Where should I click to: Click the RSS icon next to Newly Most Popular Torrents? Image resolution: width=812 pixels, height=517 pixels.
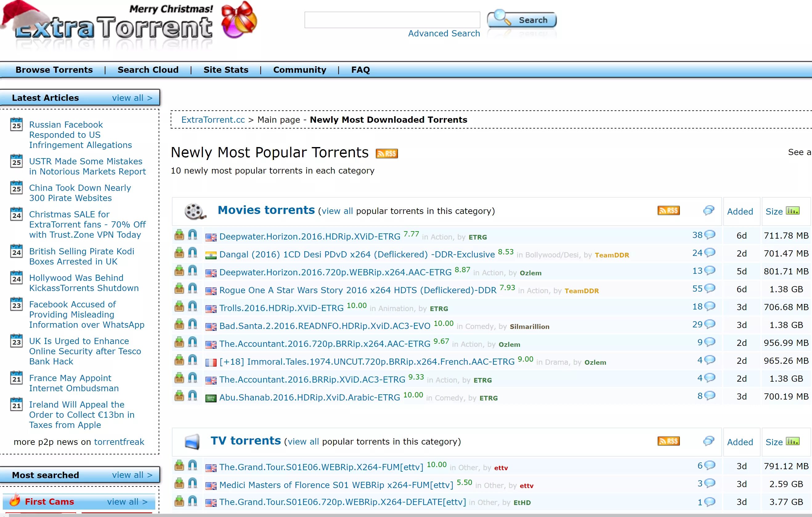(x=387, y=153)
